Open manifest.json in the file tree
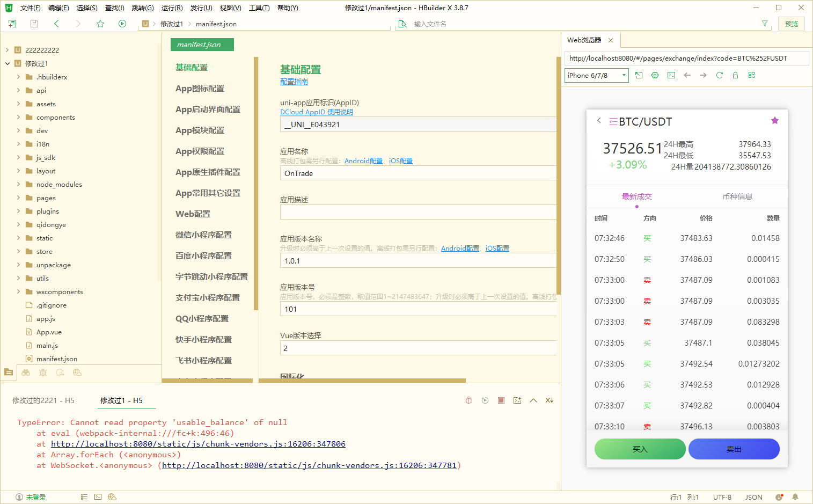Screen dimensions: 813x504 (x=56, y=359)
